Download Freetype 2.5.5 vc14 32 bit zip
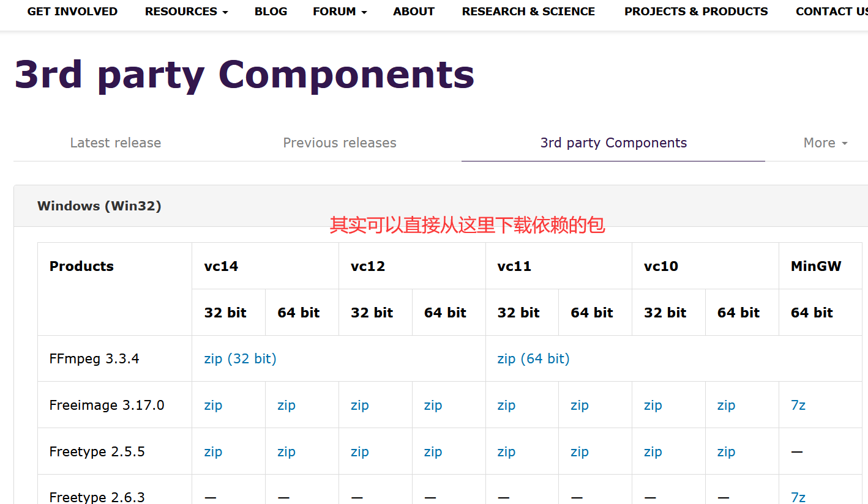This screenshot has height=504, width=868. (x=213, y=452)
